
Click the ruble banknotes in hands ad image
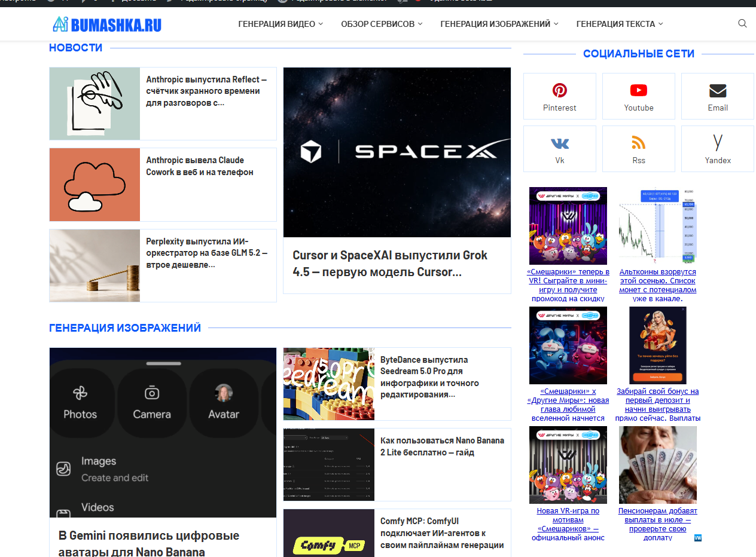[x=658, y=465]
